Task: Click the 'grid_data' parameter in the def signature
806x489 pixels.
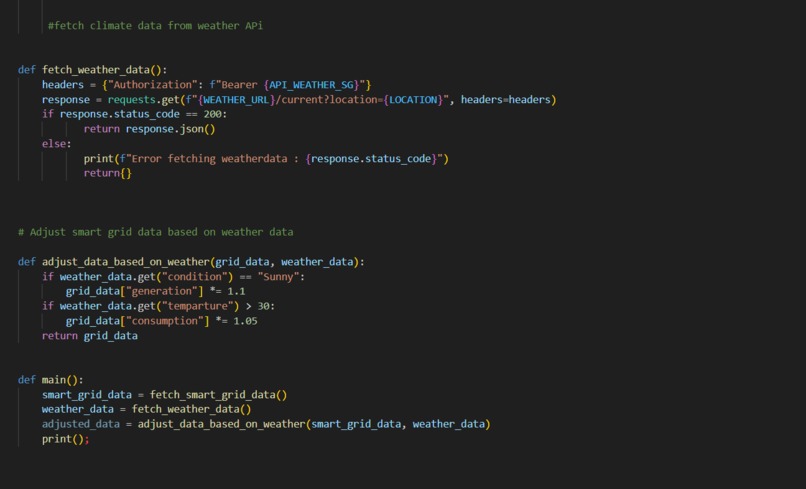Action: pyautogui.click(x=242, y=262)
